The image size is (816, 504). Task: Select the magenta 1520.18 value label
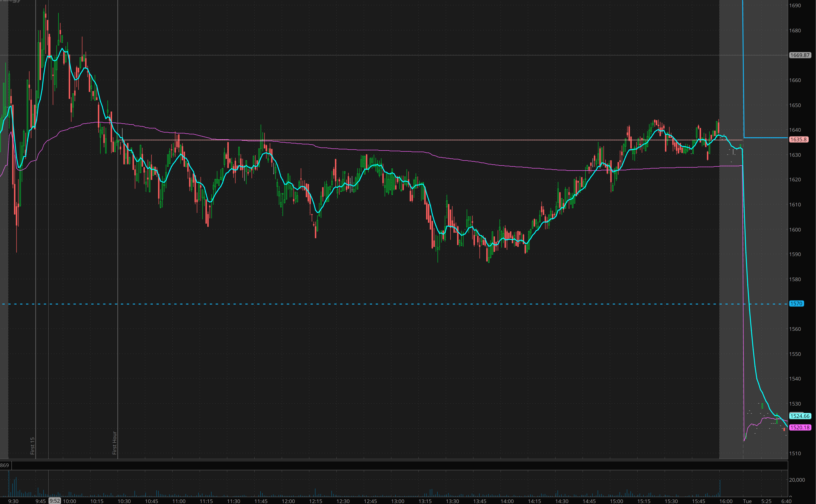pyautogui.click(x=800, y=427)
